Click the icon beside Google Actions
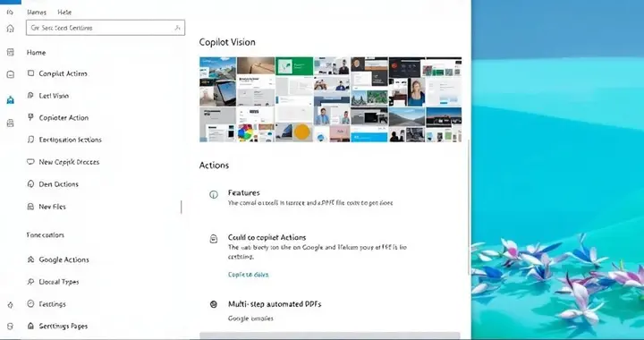This screenshot has width=644, height=340. 30,259
